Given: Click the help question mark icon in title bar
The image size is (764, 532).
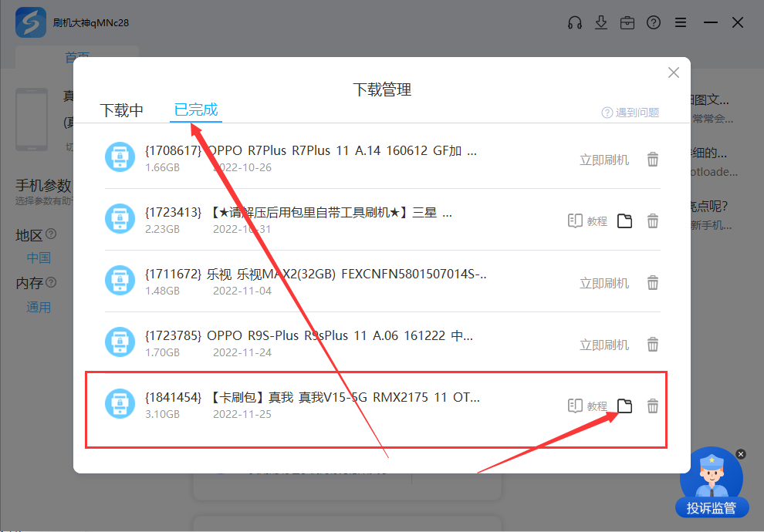Looking at the screenshot, I should [x=654, y=22].
